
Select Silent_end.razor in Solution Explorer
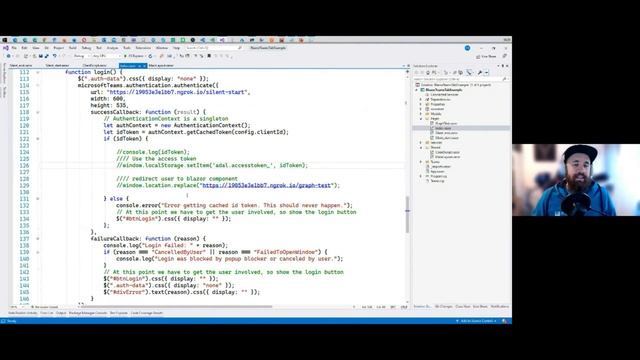(x=446, y=133)
